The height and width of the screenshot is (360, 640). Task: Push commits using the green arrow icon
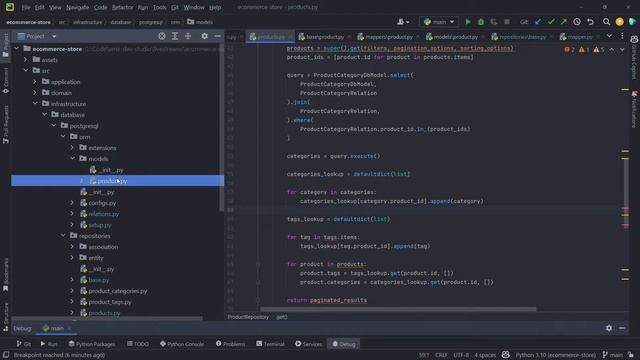point(564,22)
